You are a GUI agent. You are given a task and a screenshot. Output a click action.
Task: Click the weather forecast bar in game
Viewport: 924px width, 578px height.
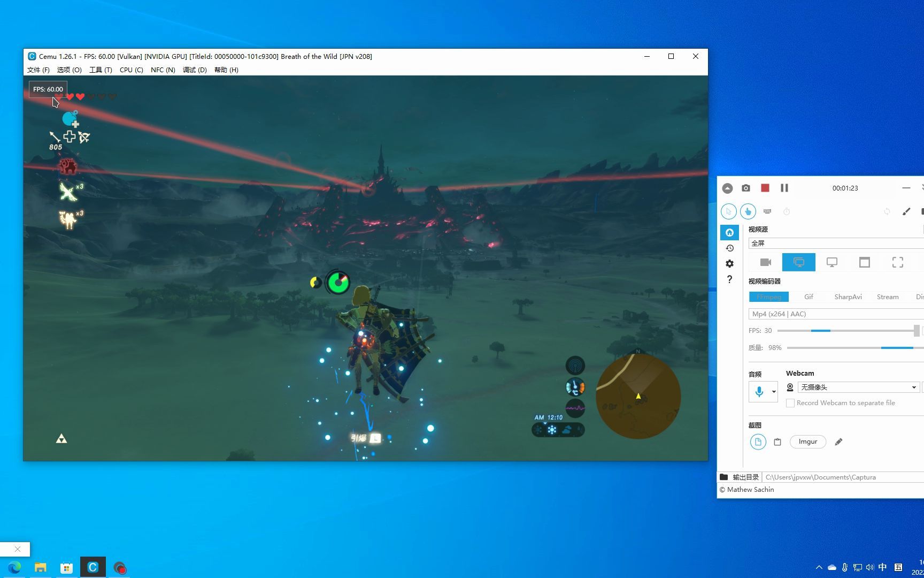[558, 429]
